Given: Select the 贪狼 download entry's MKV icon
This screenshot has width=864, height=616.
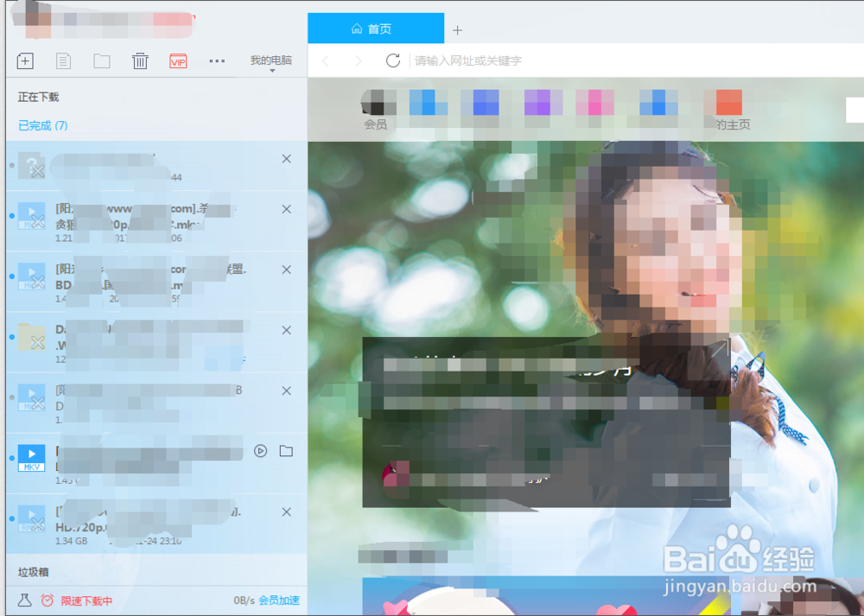Looking at the screenshot, I should click(x=31, y=215).
